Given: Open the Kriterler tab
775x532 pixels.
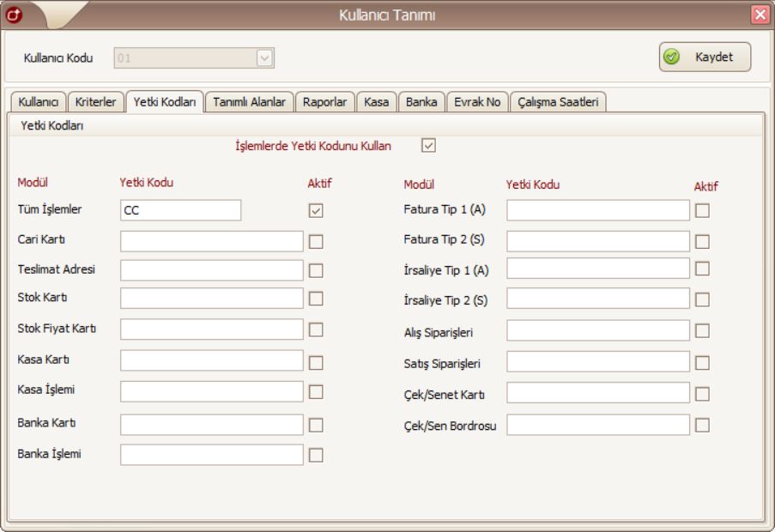Looking at the screenshot, I should pyautogui.click(x=95, y=101).
